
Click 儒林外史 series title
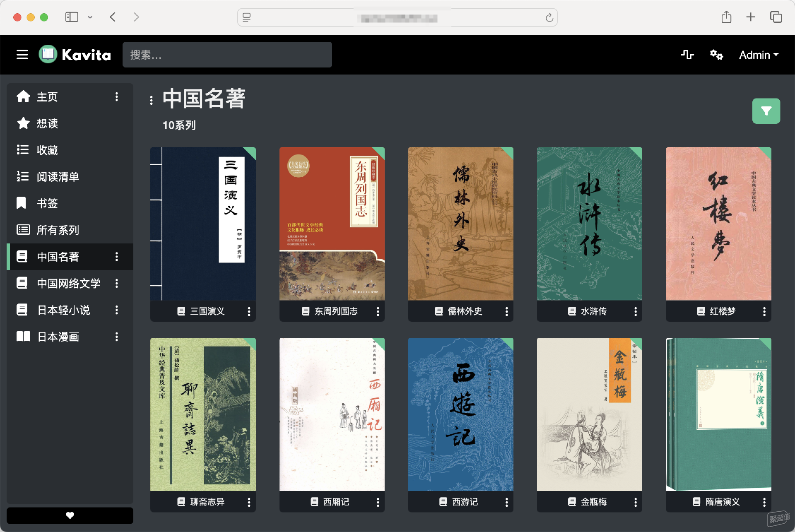465,311
